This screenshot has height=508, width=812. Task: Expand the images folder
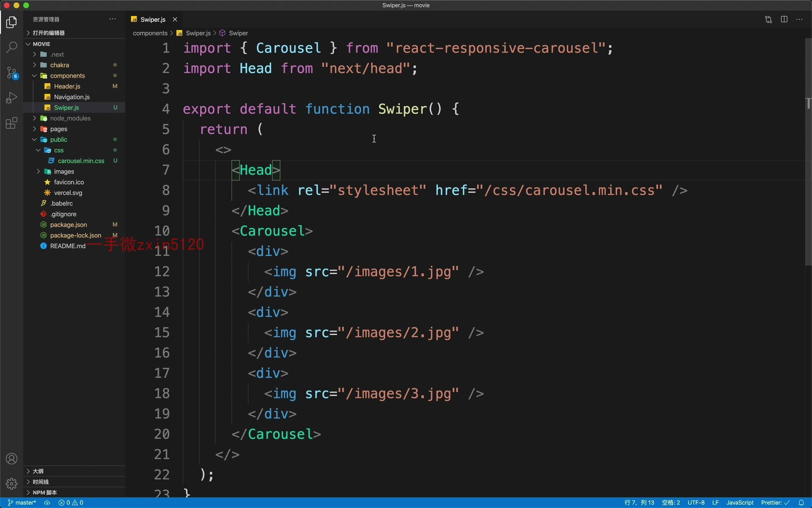point(74,171)
